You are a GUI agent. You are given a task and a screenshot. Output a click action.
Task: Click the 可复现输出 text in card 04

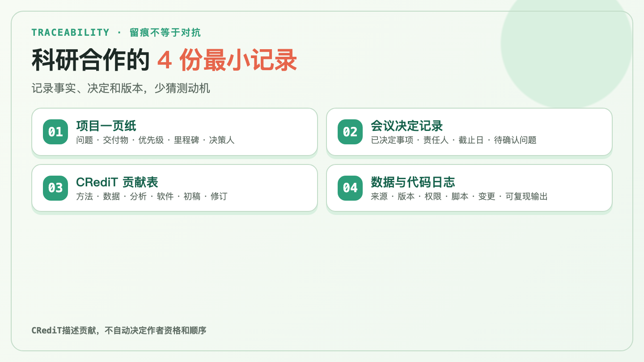(x=527, y=197)
